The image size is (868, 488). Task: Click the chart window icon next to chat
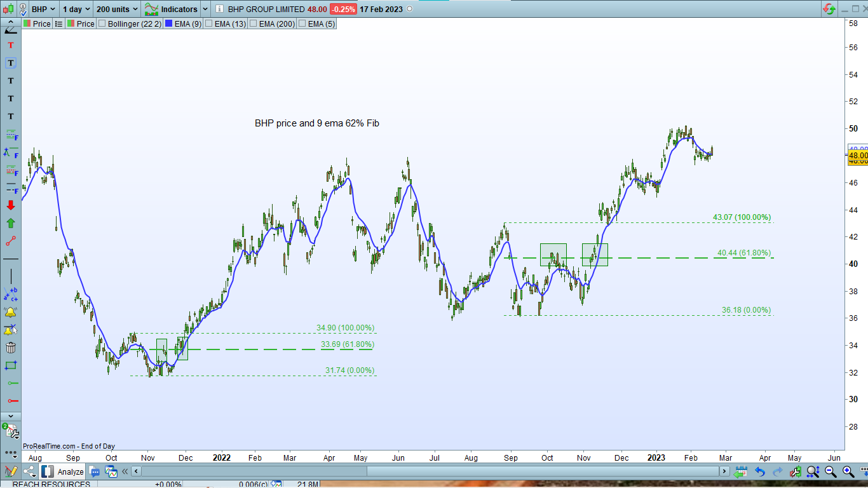pyautogui.click(x=111, y=471)
